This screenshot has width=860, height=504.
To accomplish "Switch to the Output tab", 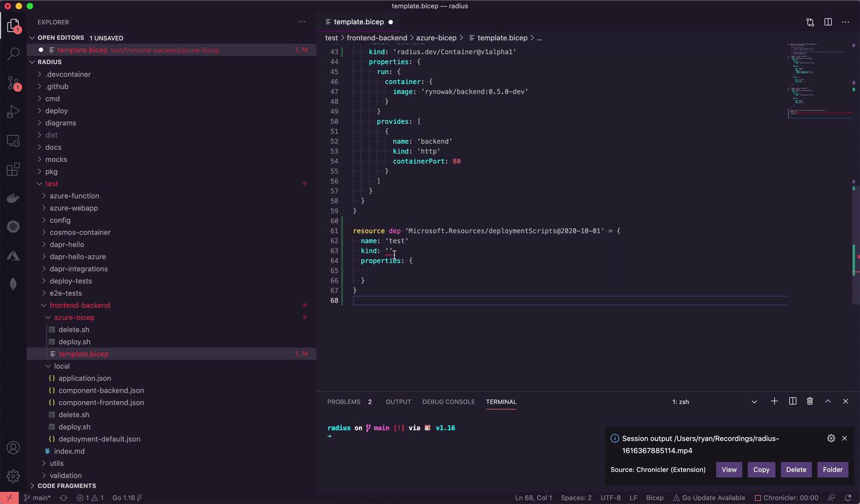I will click(x=398, y=402).
